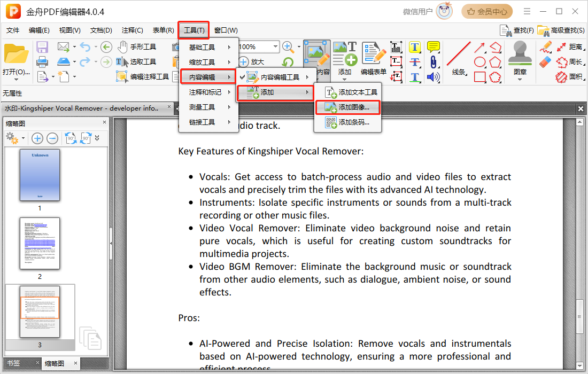Select the 线条 line tool
Viewport: 588px width, 374px height.
pos(458,58)
